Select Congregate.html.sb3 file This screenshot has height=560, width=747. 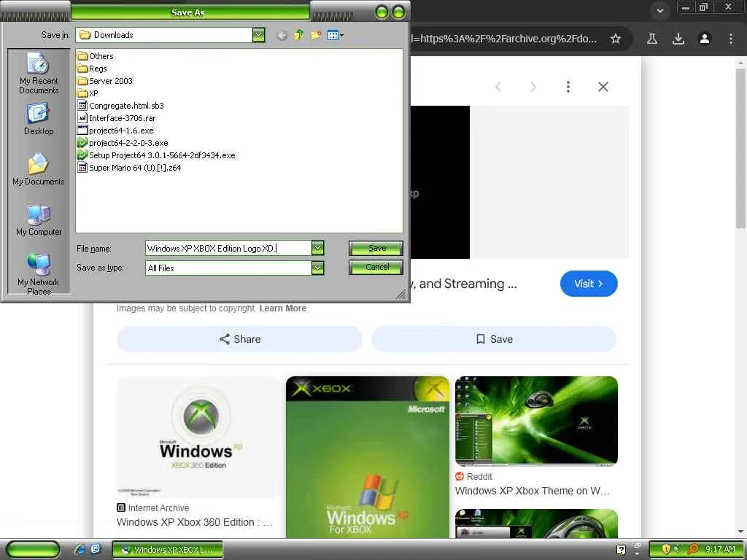(120, 106)
